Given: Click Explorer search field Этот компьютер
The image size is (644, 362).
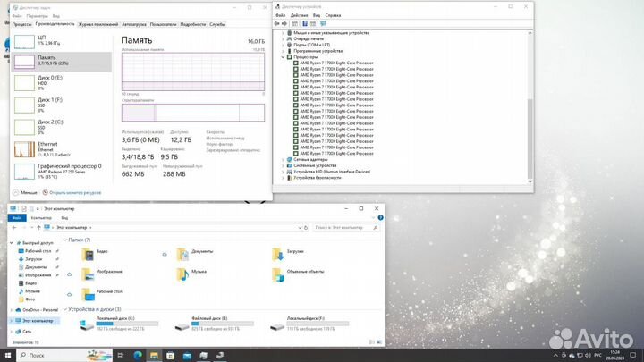Looking at the screenshot, I should click(346, 227).
